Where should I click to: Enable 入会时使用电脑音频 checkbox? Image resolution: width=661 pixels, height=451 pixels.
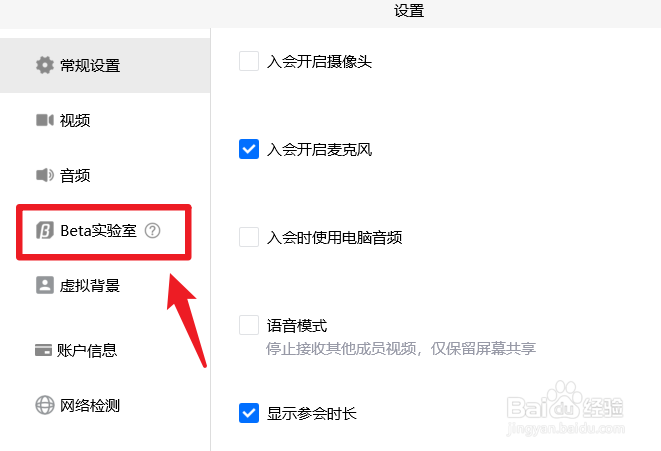click(249, 237)
